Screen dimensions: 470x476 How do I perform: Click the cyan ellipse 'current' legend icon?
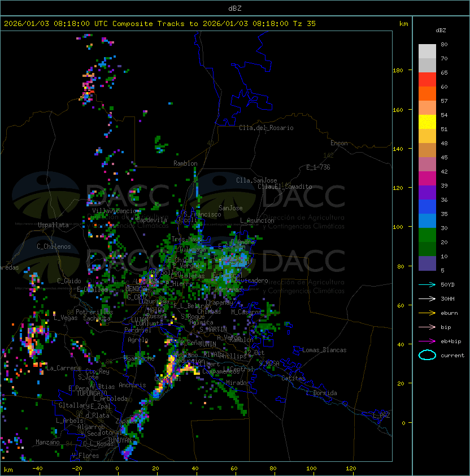pos(427,355)
